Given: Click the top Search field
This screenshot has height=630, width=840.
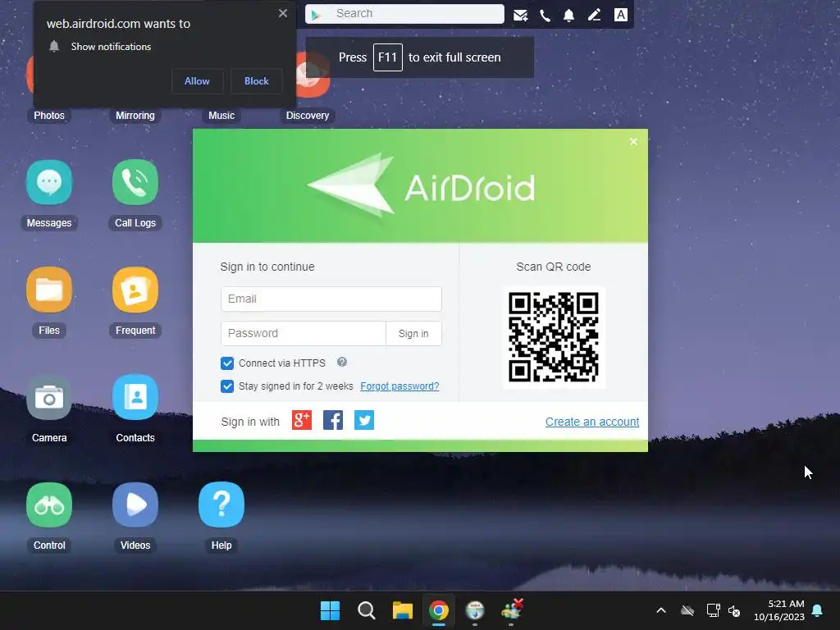Looking at the screenshot, I should (404, 14).
